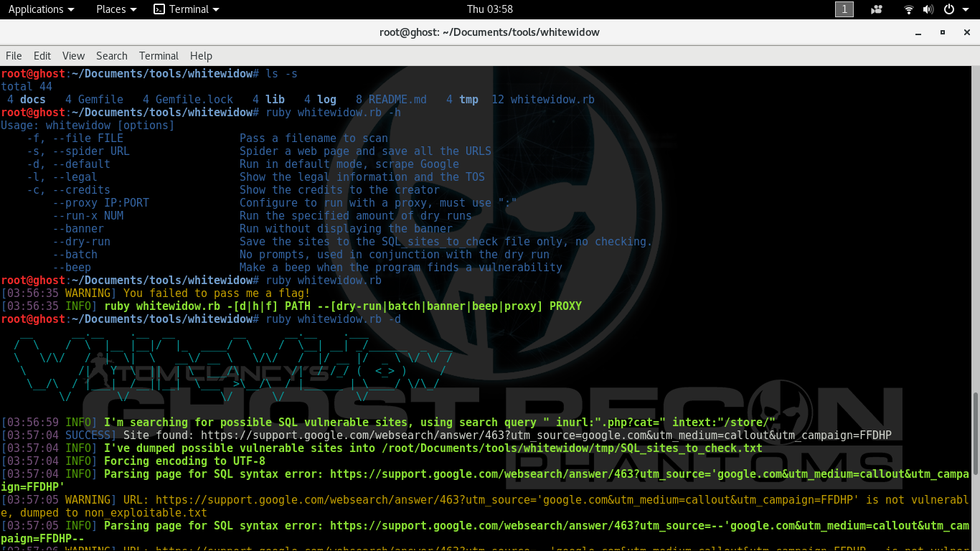
Task: Open the power system menu icon
Action: (x=948, y=9)
